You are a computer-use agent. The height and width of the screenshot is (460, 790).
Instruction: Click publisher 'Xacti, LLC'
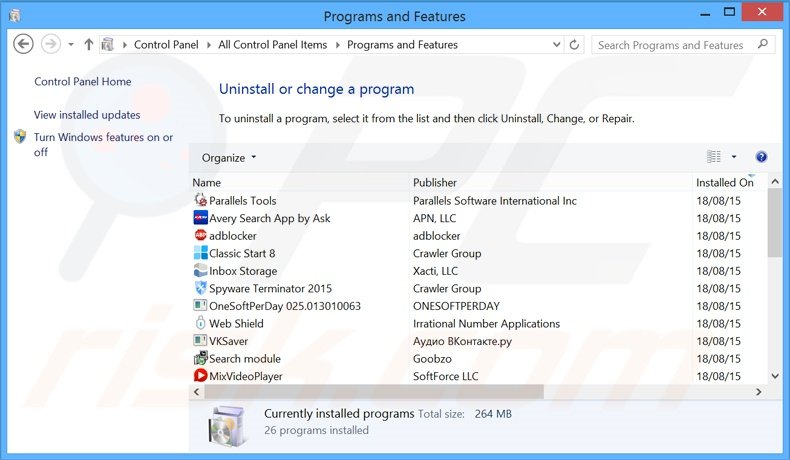click(435, 271)
